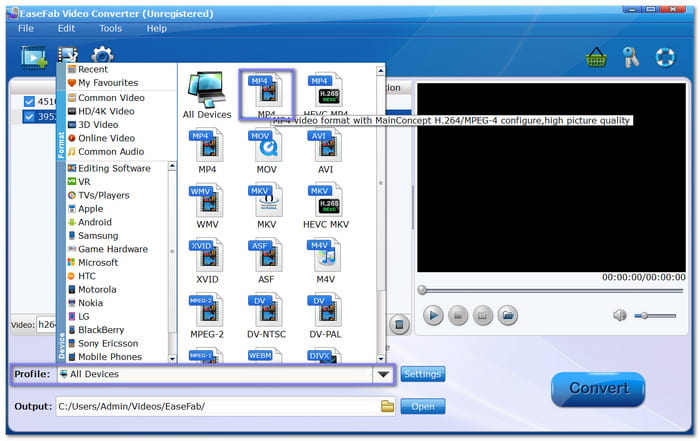The height and width of the screenshot is (441, 700).
Task: Select Common Video category in format list
Action: (x=111, y=98)
